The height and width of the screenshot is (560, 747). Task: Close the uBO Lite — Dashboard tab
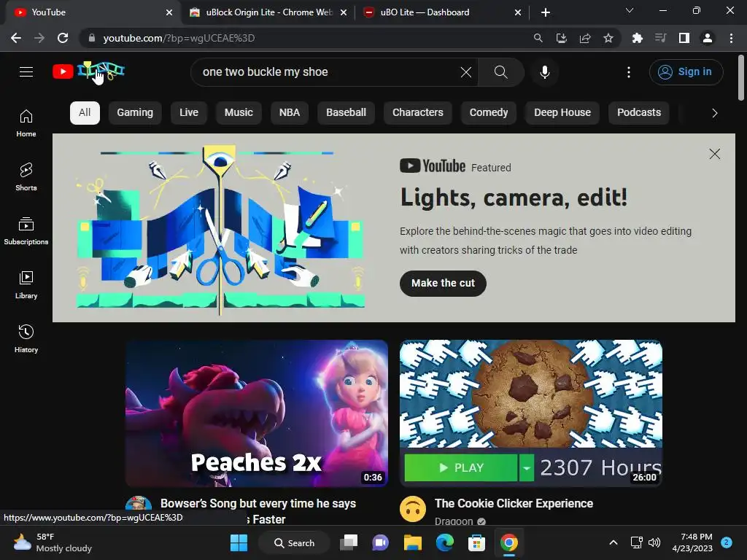pyautogui.click(x=518, y=13)
